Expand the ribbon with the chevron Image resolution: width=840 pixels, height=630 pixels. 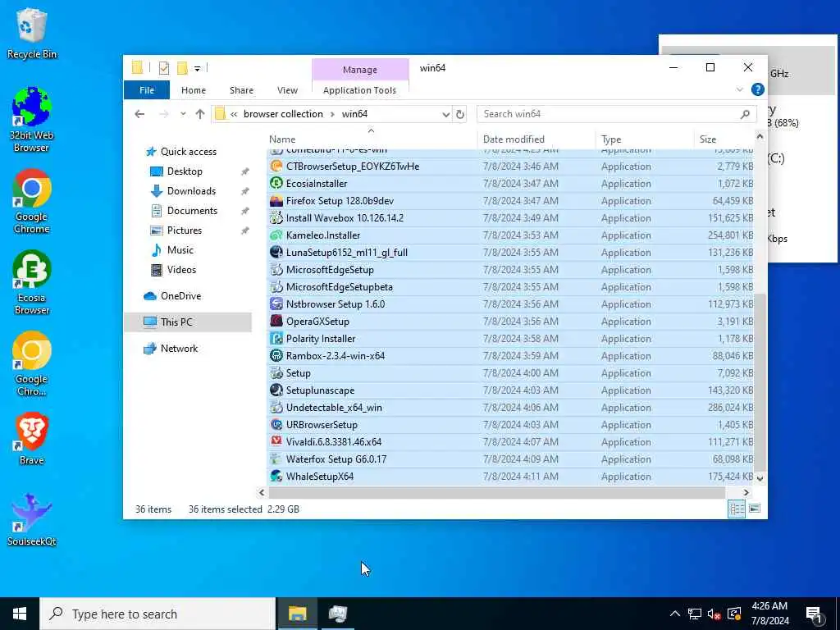[x=740, y=90]
